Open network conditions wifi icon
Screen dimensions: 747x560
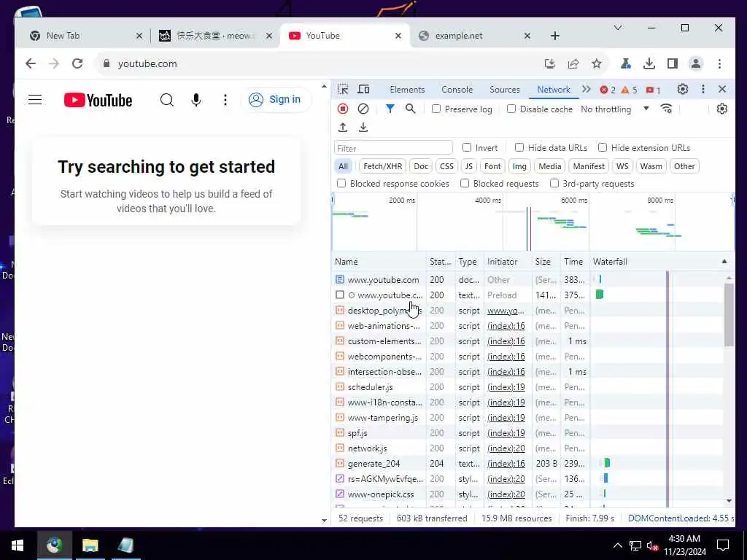point(667,109)
